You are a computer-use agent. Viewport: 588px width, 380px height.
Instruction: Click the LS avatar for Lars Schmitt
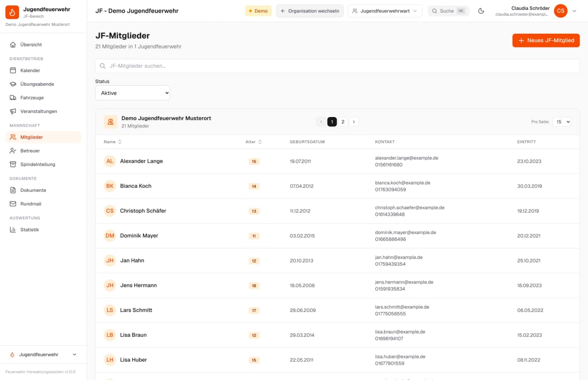click(x=110, y=310)
